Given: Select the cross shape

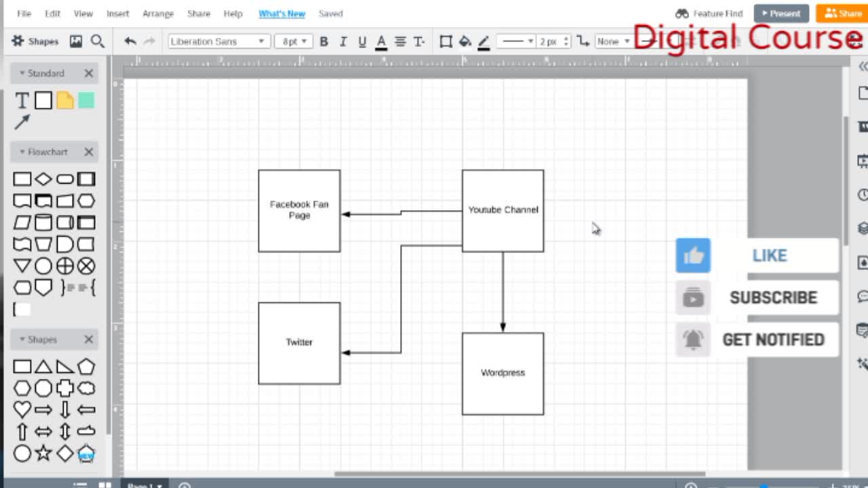Looking at the screenshot, I should pos(65,388).
